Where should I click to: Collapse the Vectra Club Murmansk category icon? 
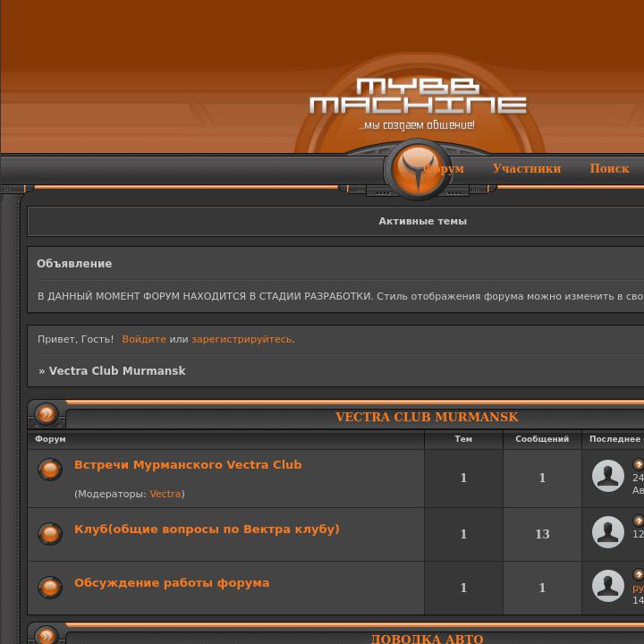click(x=47, y=413)
